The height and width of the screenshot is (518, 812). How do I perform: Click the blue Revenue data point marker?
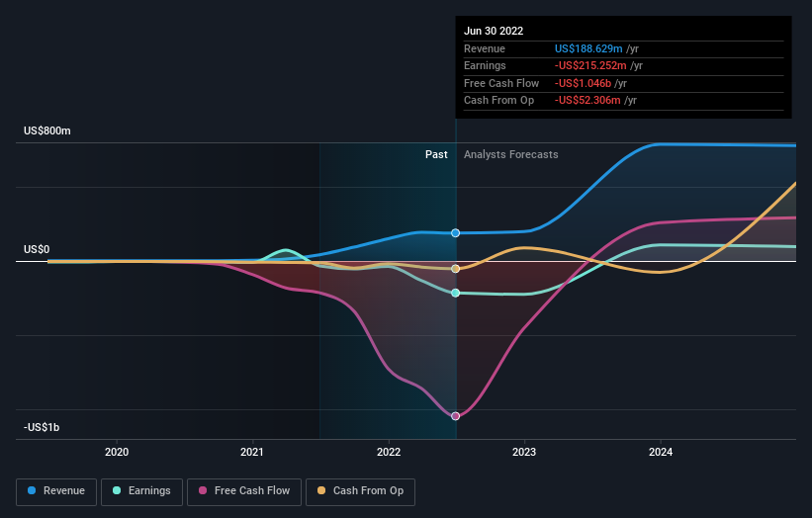[455, 233]
